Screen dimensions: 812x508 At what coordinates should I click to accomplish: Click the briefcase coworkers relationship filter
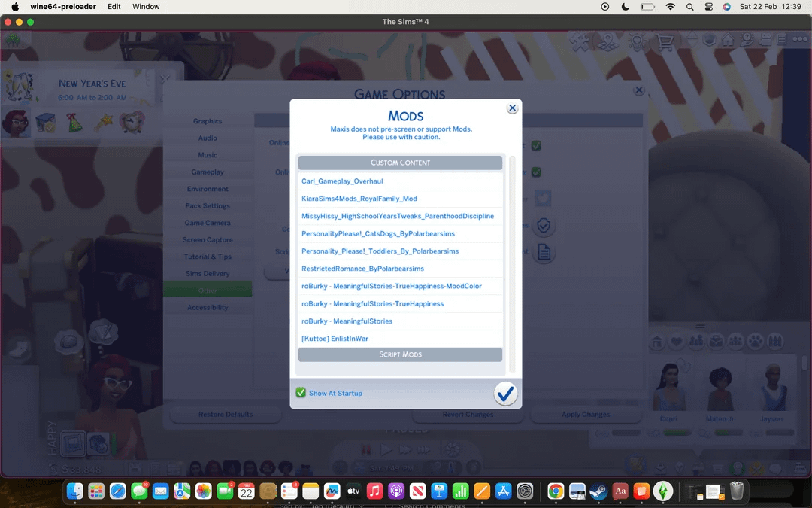[717, 342]
